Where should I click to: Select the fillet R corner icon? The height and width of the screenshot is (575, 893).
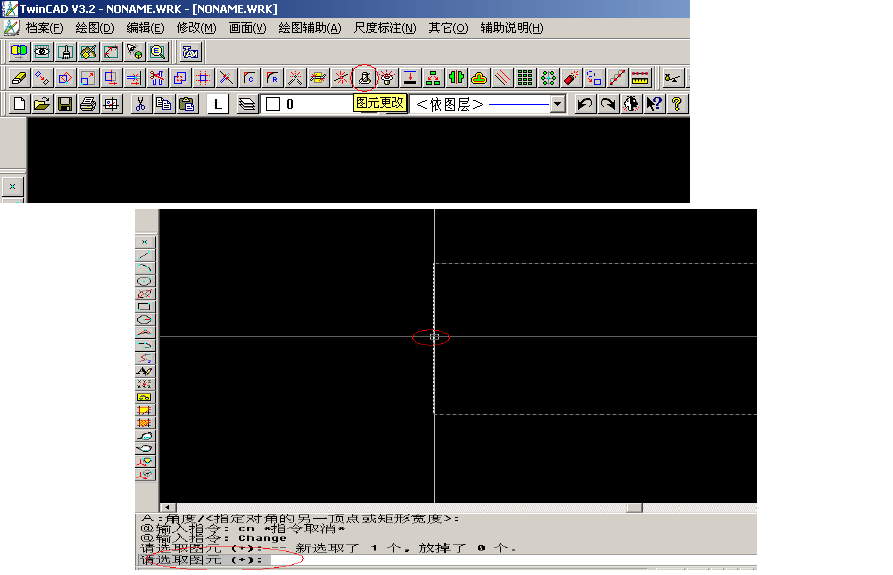(x=272, y=77)
